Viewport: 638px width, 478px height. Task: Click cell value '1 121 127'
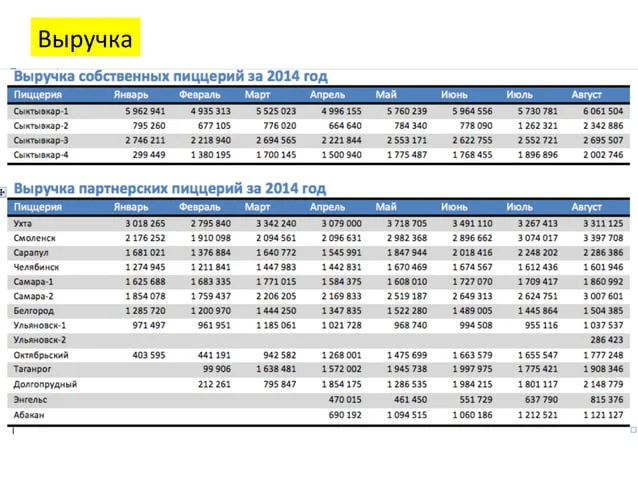[603, 415]
